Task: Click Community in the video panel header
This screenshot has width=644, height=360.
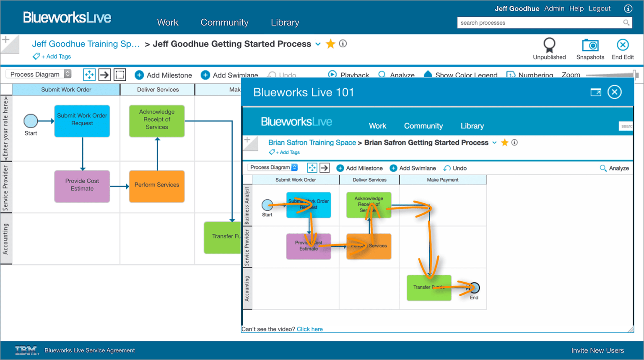Action: pyautogui.click(x=423, y=126)
